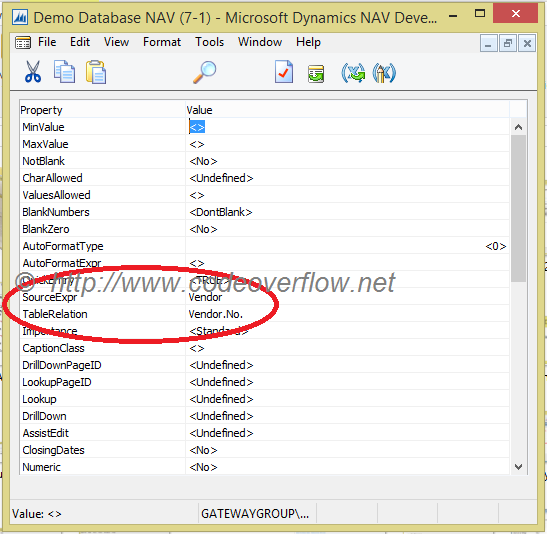Image resolution: width=547 pixels, height=534 pixels.
Task: Open the Help menu
Action: point(308,42)
